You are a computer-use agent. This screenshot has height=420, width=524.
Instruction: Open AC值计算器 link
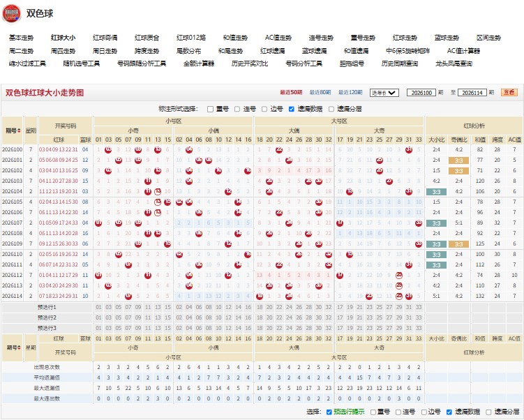[x=463, y=51]
